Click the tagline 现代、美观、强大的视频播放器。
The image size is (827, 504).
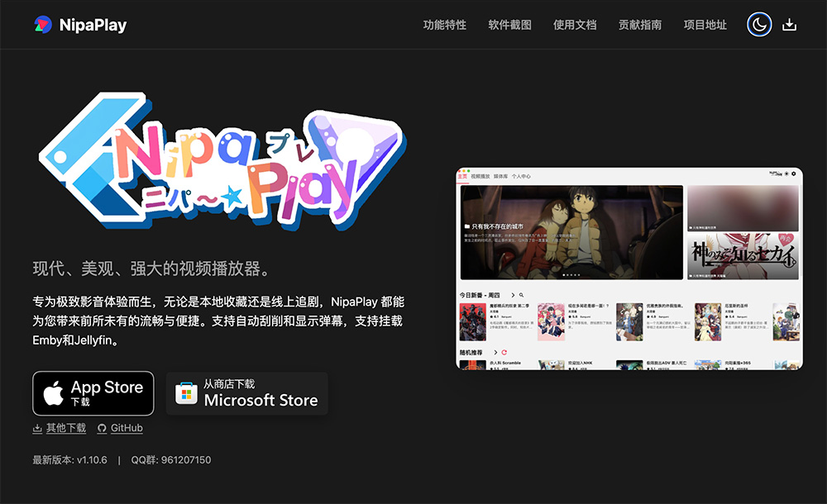pos(151,269)
